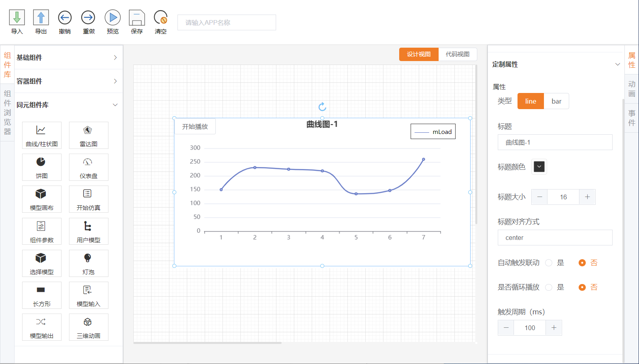Click the 导出 (export) toolbar icon
The image size is (639, 364).
[x=41, y=18]
